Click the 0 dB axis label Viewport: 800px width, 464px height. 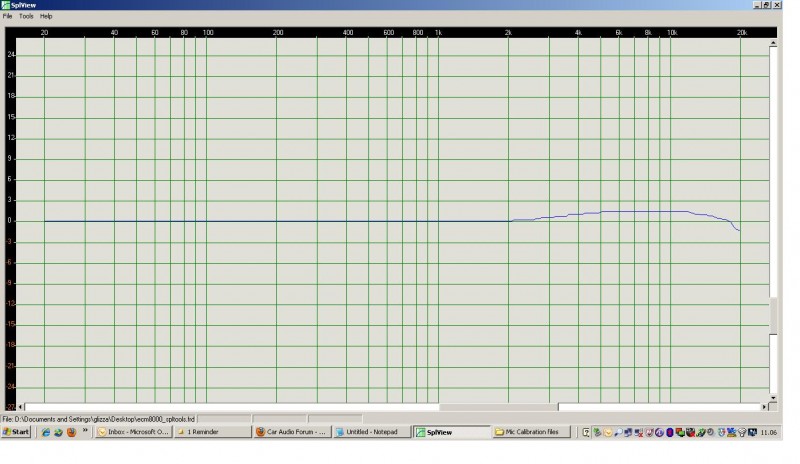pos(9,221)
